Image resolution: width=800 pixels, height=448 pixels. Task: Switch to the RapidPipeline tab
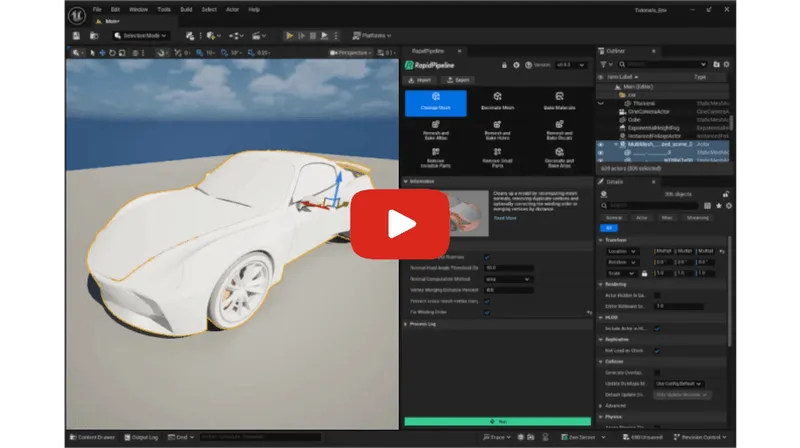point(429,51)
